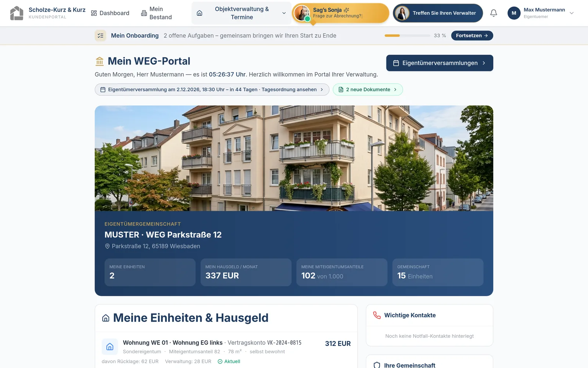This screenshot has height=368, width=588.
Task: Click the Mein Hausgeld 337 EUR card
Action: pos(246,272)
